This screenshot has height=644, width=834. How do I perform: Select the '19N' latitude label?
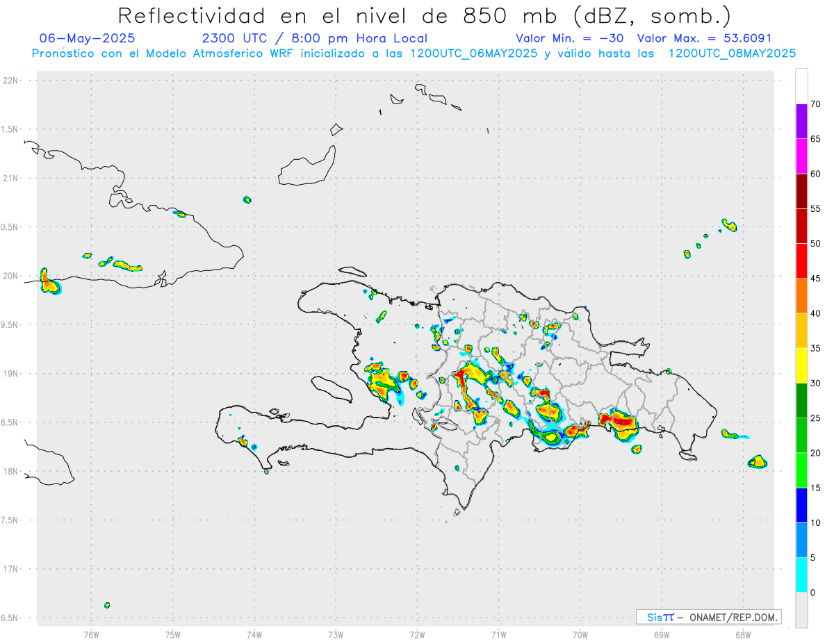(12, 374)
